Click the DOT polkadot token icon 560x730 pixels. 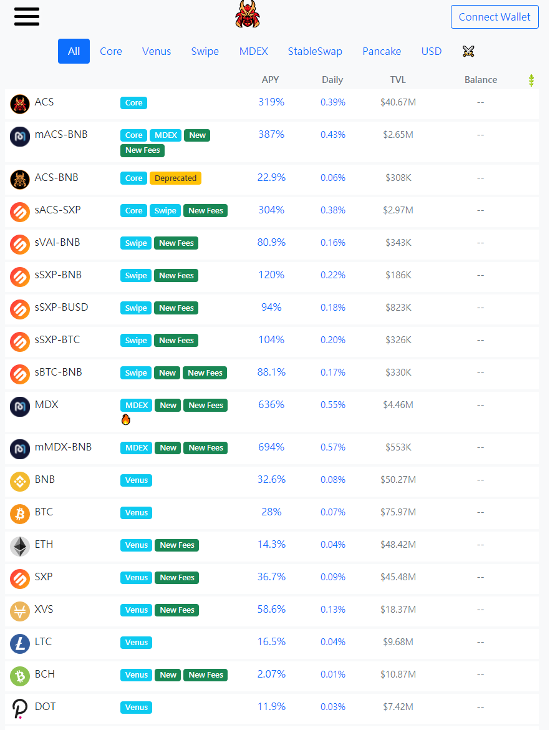(x=20, y=709)
